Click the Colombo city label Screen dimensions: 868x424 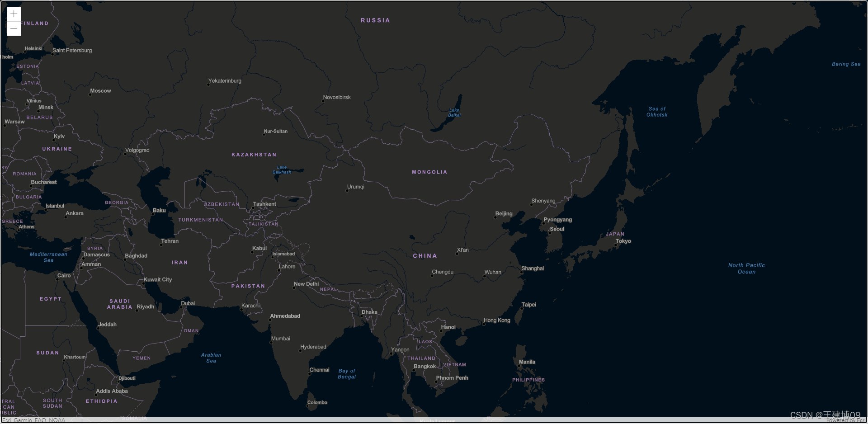pyautogui.click(x=317, y=403)
